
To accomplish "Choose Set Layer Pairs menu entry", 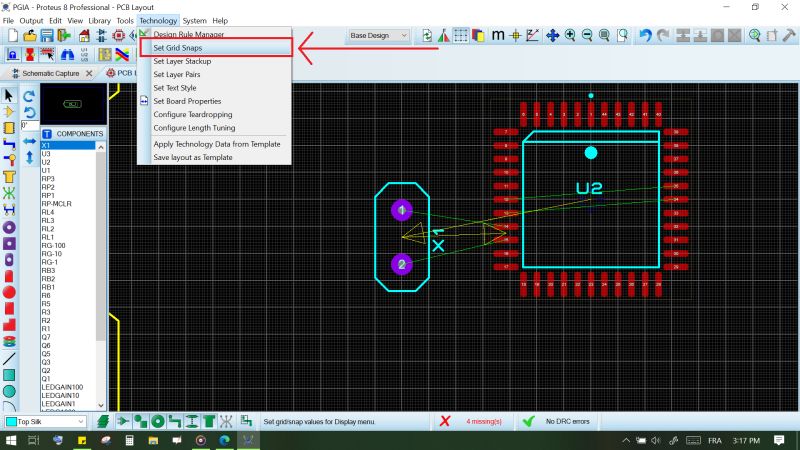I will tap(215, 74).
